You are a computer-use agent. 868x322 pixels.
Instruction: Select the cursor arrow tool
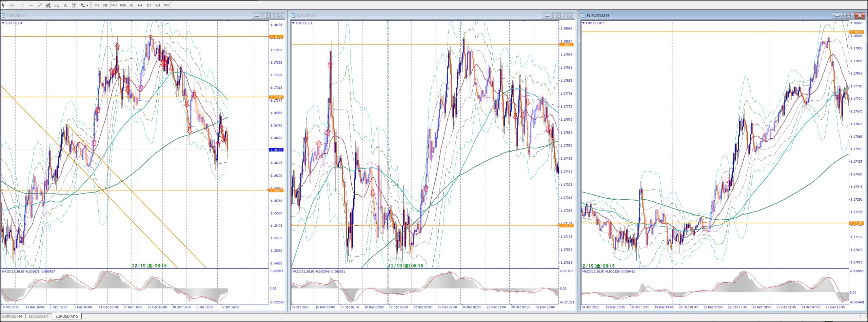pos(3,5)
